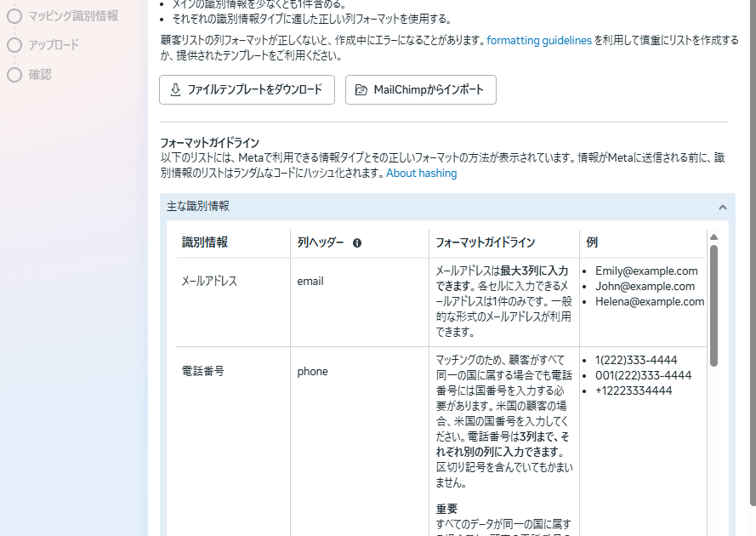Click the Emily@example.com example entry
The height and width of the screenshot is (536, 756).
[646, 271]
